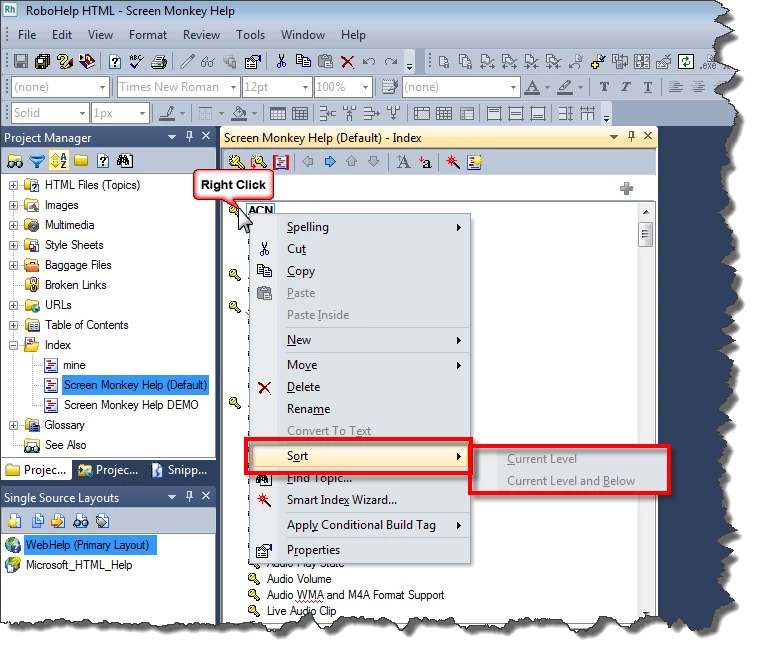Click the Undo arrow icon

(x=369, y=62)
